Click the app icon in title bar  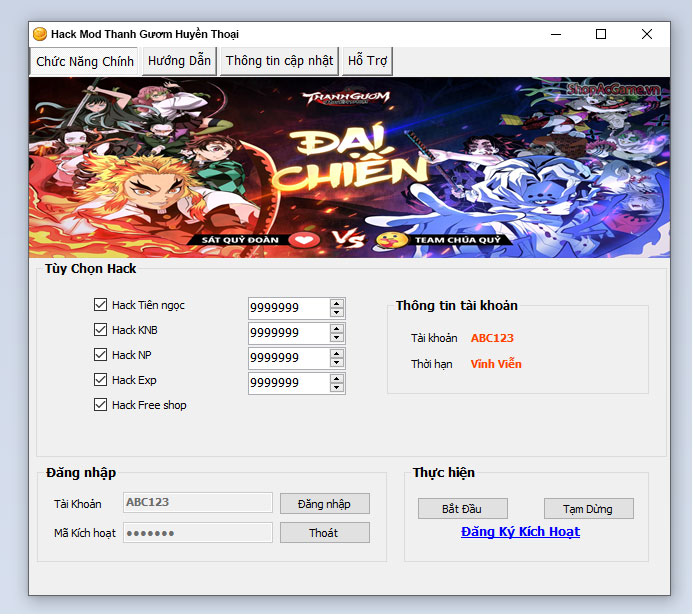pos(40,34)
